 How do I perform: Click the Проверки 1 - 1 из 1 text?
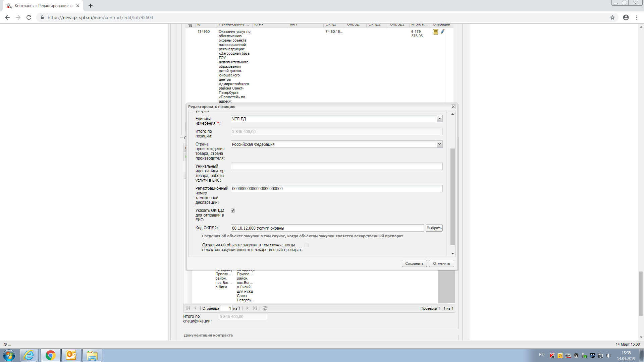coord(437,308)
